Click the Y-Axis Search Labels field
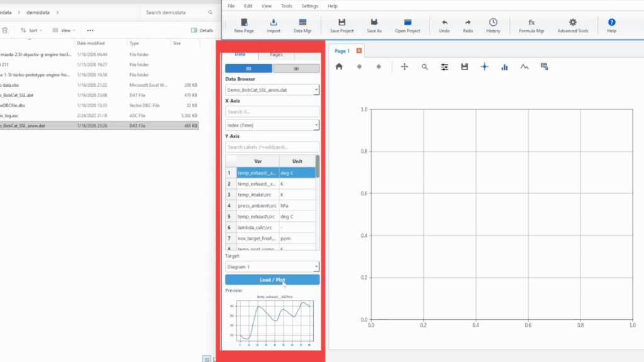 coord(272,147)
